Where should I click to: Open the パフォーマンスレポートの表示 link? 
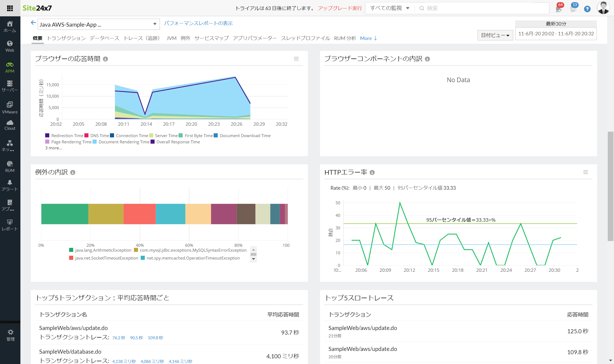(x=198, y=23)
